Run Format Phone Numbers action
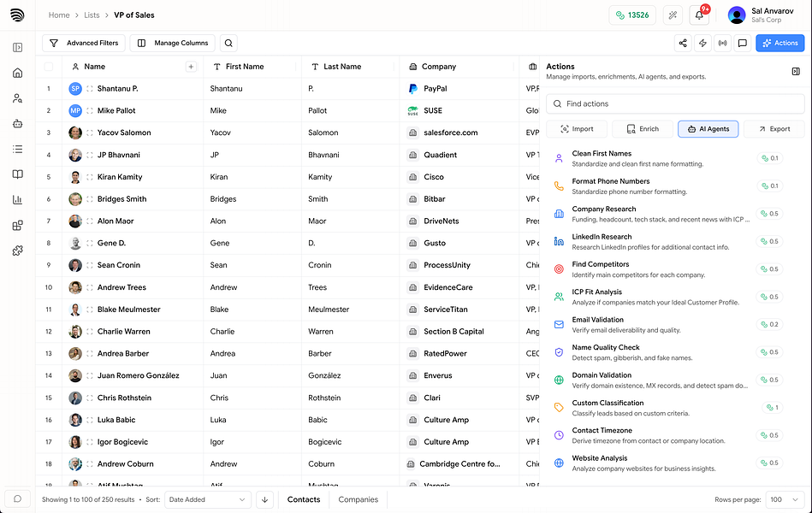Viewport: 812px width, 513px height. (x=668, y=186)
